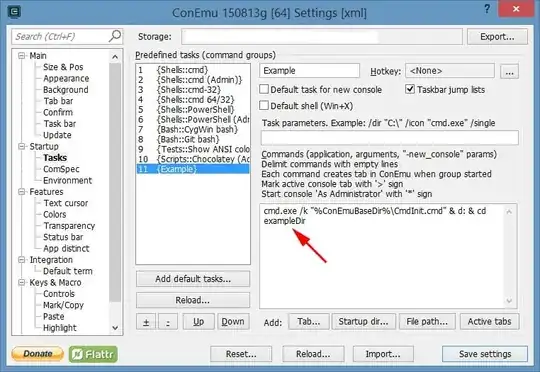Open Paste settings page
The height and width of the screenshot is (372, 540).
pos(53,316)
